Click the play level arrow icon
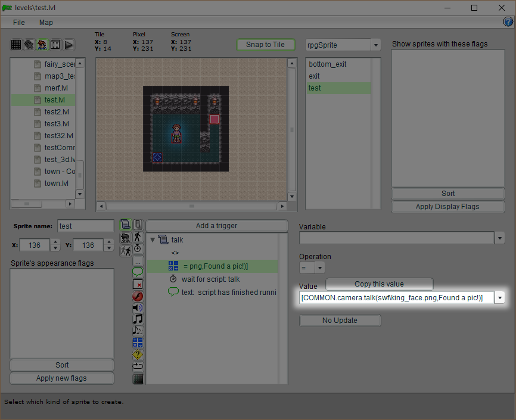 tap(69, 45)
